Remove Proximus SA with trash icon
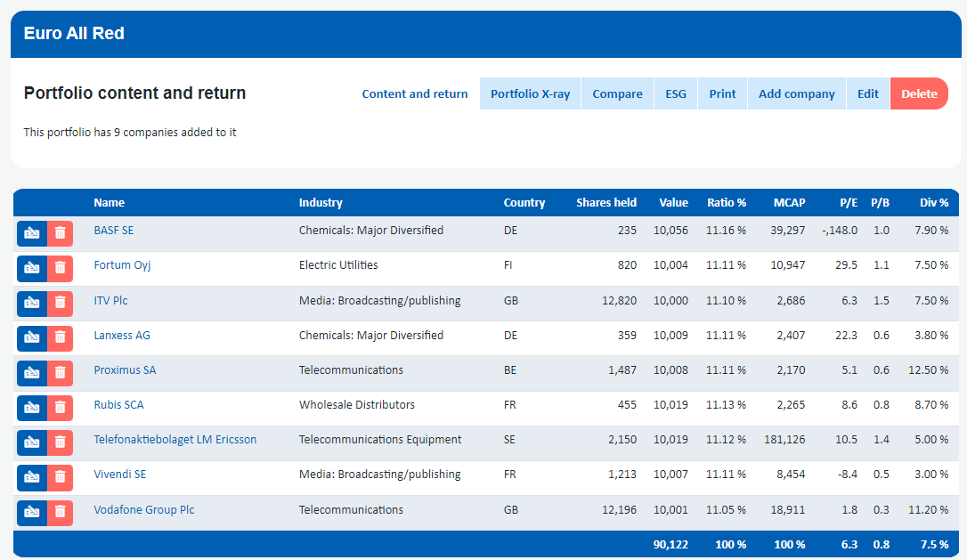967x560 pixels. 61,372
